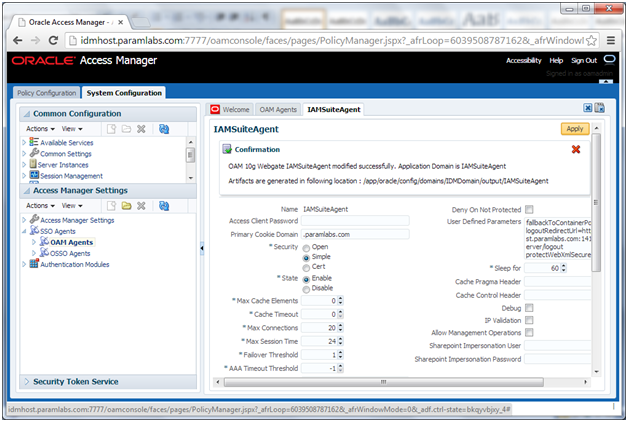
Task: Click the create icon in Common Configuration toolbar
Action: point(111,129)
